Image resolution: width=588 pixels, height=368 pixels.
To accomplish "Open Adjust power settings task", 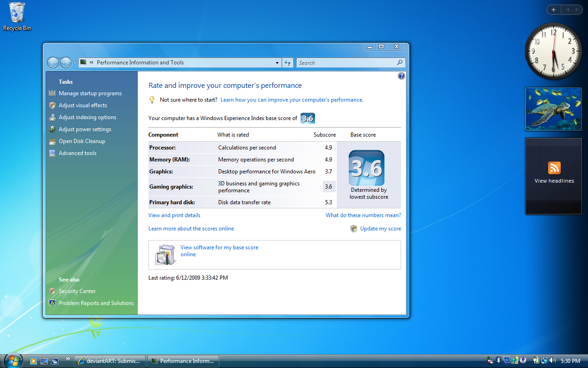I will pos(85,129).
